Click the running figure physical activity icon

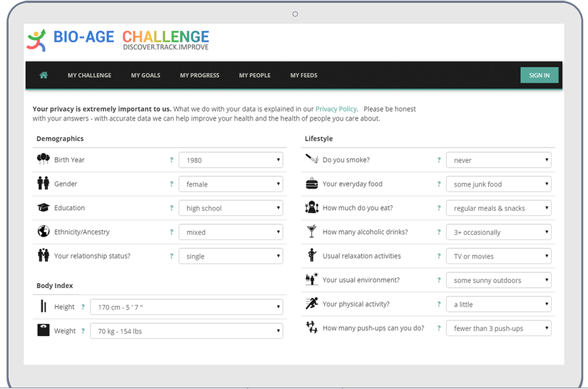click(312, 303)
